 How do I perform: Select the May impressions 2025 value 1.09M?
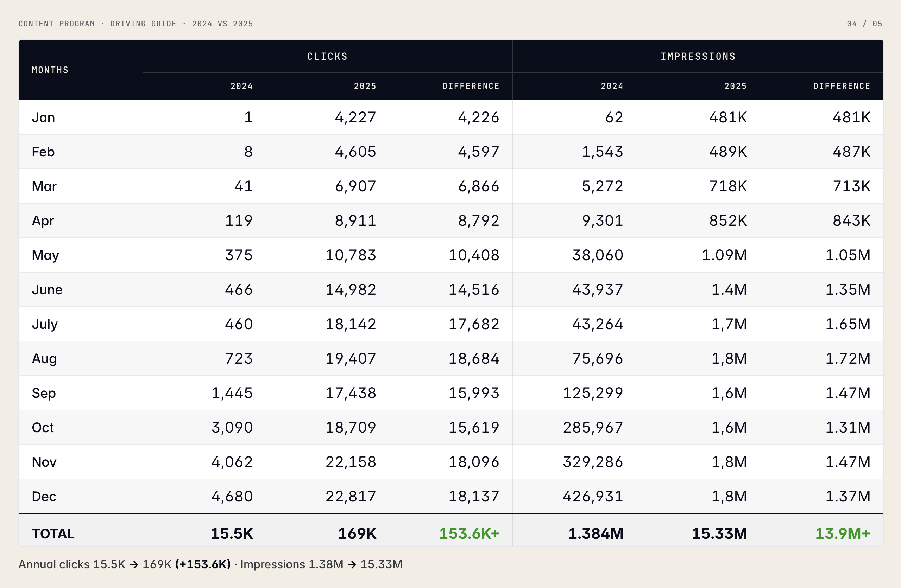pyautogui.click(x=725, y=255)
